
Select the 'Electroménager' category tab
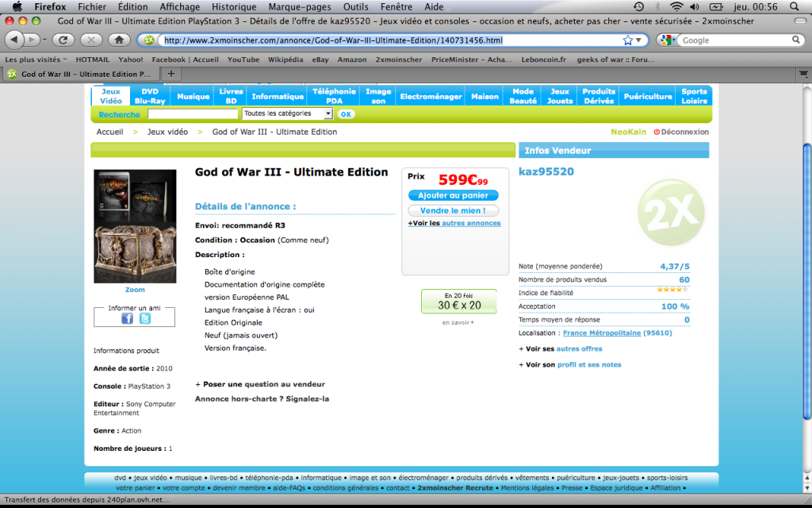coord(431,96)
